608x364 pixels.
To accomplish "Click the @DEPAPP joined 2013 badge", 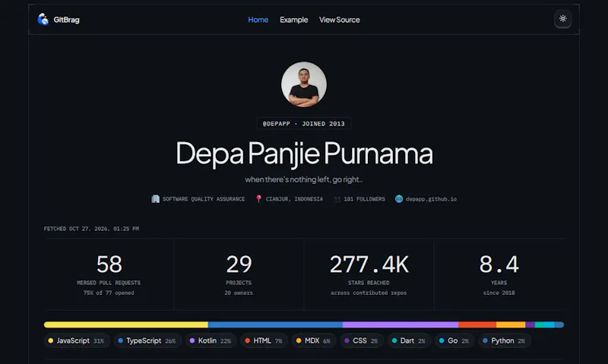I will pos(303,124).
